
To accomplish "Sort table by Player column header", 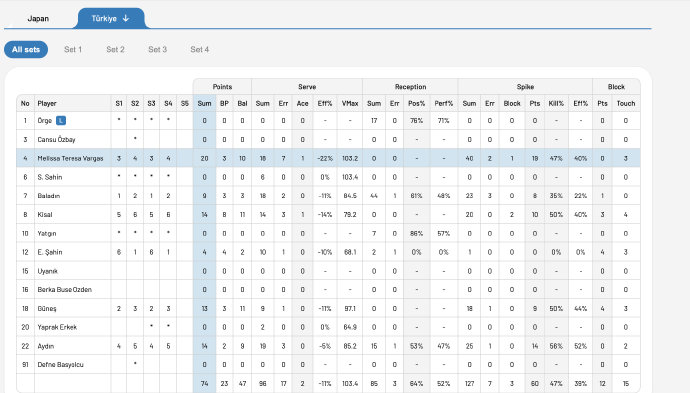I will (47, 103).
